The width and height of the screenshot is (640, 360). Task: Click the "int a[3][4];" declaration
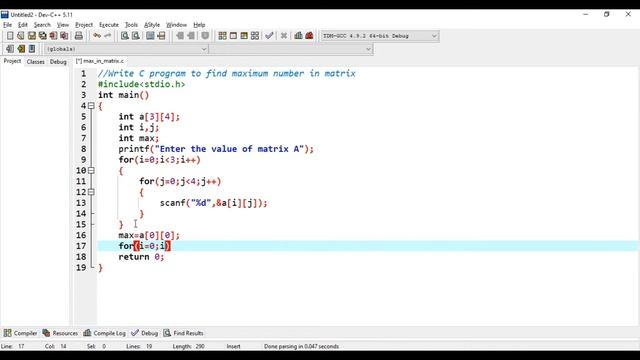pos(149,117)
